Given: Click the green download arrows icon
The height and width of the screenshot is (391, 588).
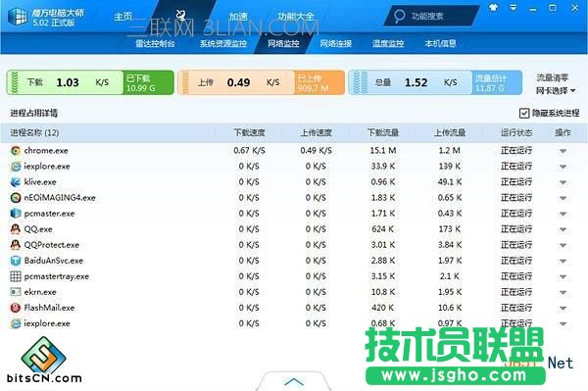Looking at the screenshot, I should pyautogui.click(x=15, y=82).
